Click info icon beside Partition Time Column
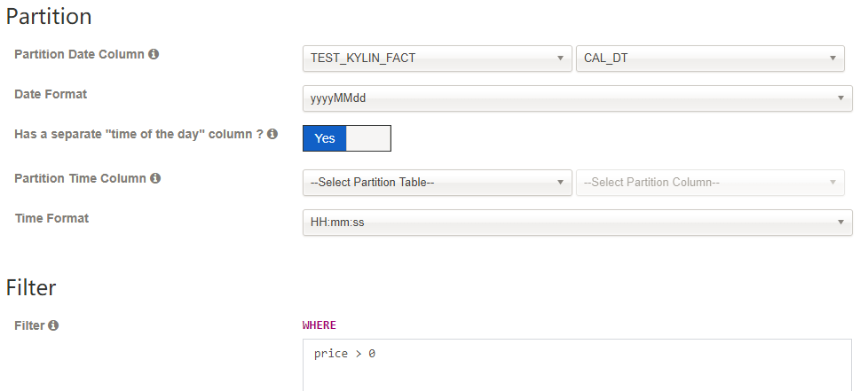 click(x=155, y=178)
